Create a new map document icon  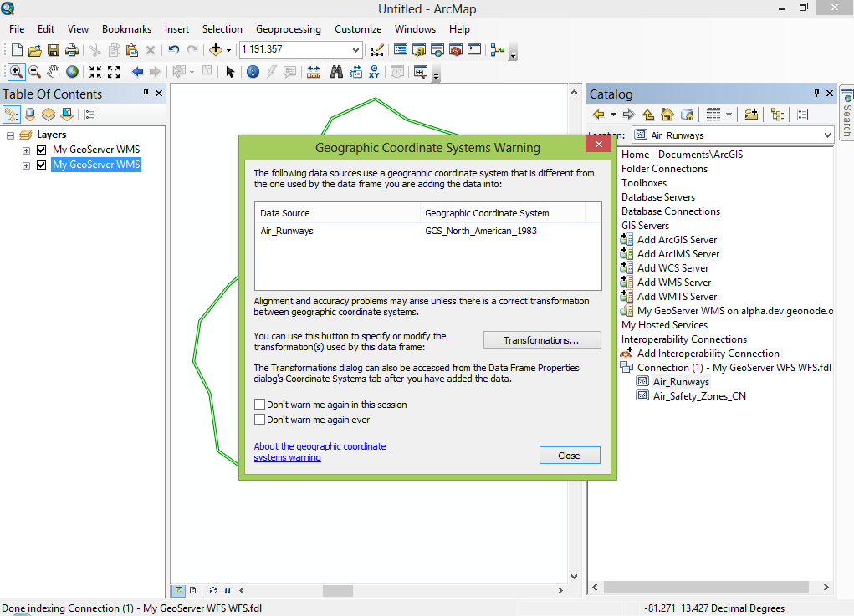pyautogui.click(x=17, y=50)
